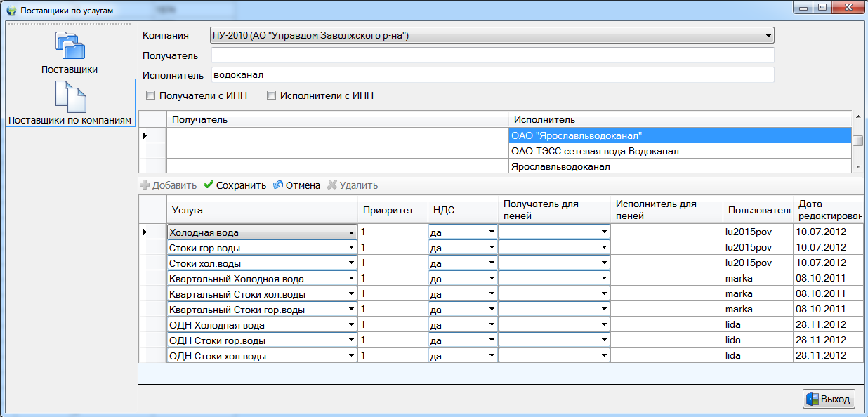
Task: Open the Поставщики folder icon
Action: (x=70, y=46)
